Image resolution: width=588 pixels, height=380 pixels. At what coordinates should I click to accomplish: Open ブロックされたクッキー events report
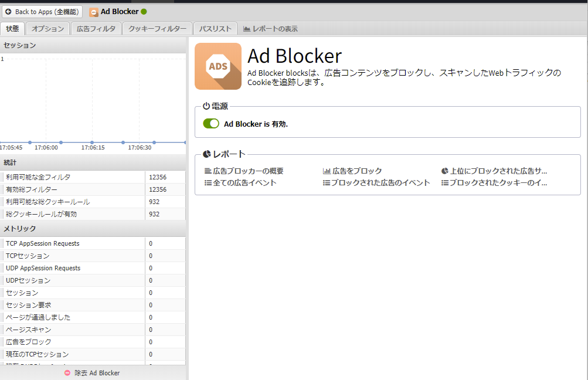(498, 183)
